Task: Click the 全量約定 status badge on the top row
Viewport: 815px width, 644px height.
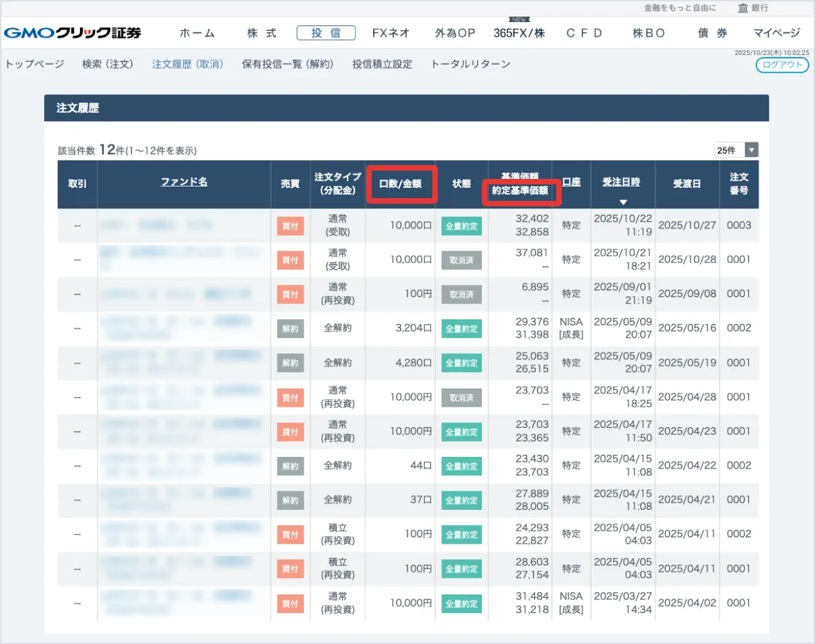Action: [x=461, y=225]
